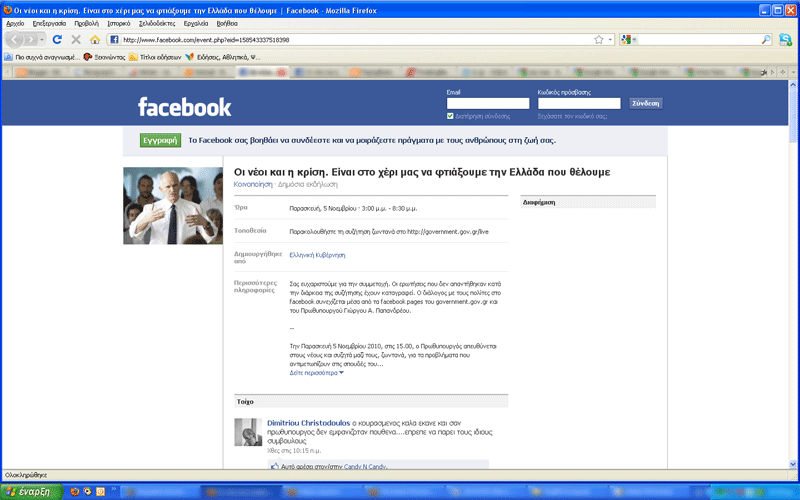Click the Email input field
The image size is (800, 500).
click(x=488, y=104)
